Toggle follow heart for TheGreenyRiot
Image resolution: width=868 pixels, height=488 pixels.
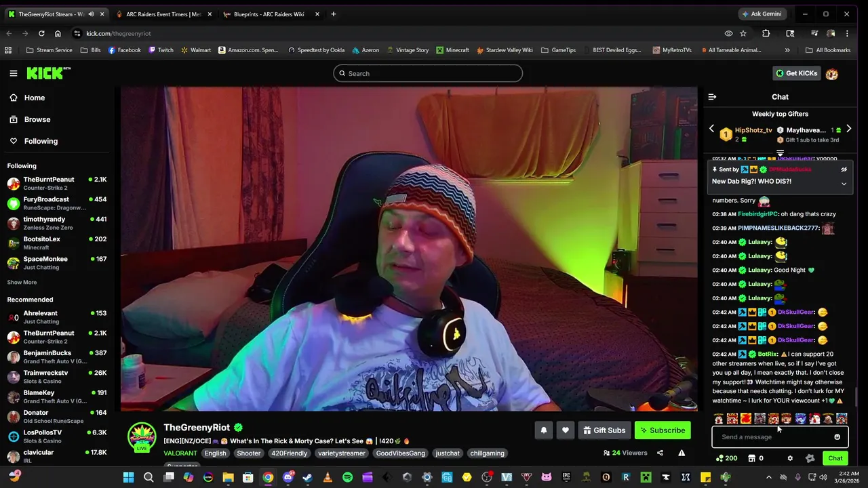[x=566, y=430]
